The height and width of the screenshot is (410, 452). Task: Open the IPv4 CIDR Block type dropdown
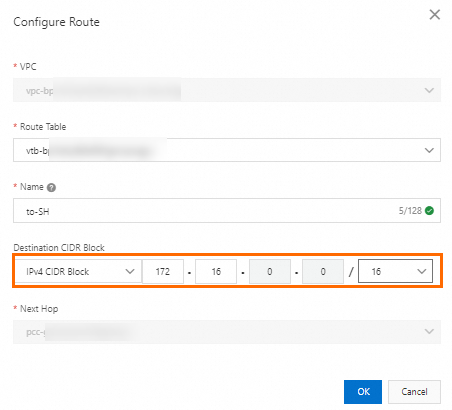click(x=79, y=271)
